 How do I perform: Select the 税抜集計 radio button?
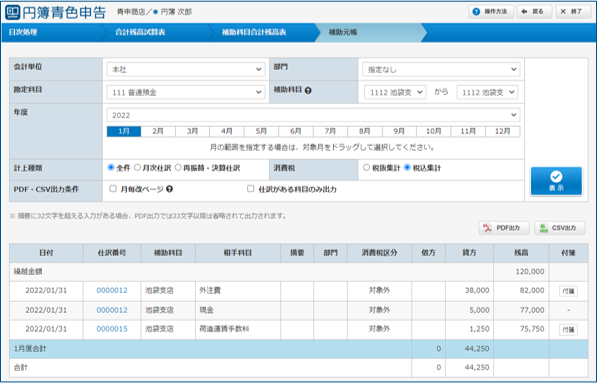pos(366,168)
